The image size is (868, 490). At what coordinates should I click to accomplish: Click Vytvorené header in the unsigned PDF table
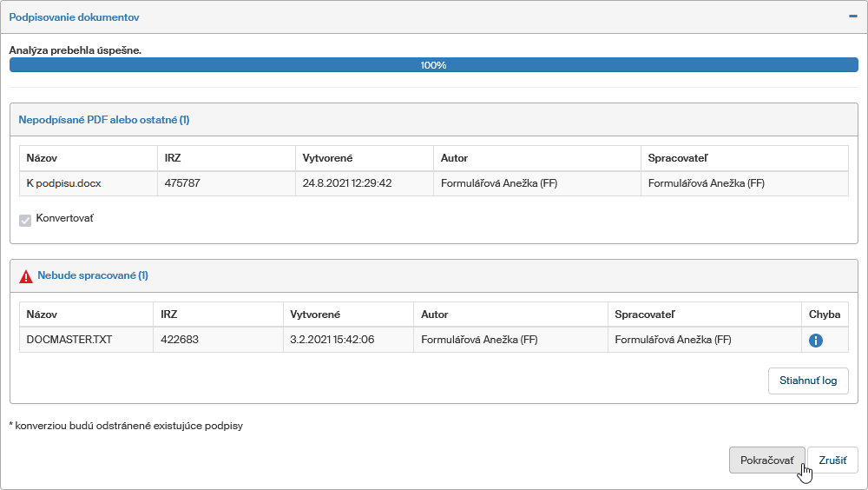pos(327,158)
